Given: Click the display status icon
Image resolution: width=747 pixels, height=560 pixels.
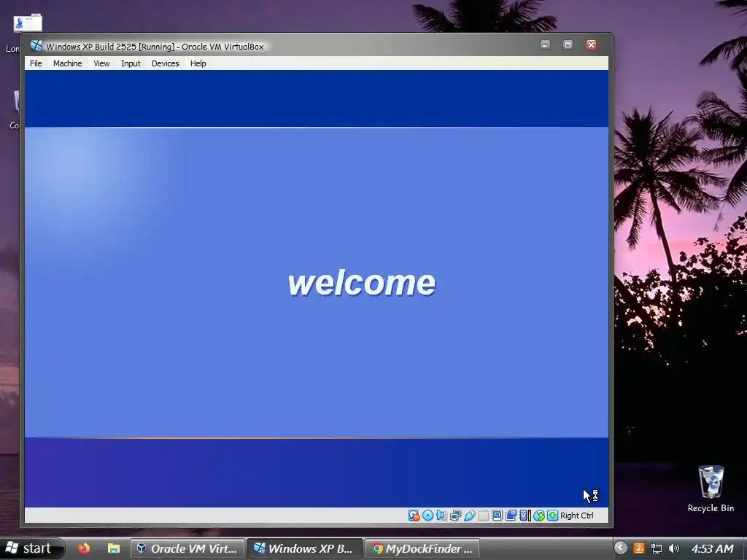Looking at the screenshot, I should tap(497, 516).
